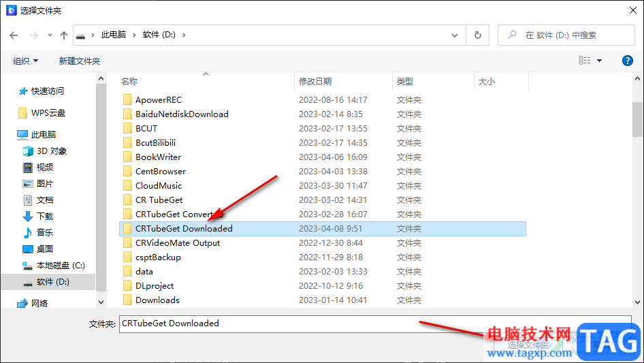Select the data folder icon
This screenshot has height=363, width=644.
tap(127, 272)
